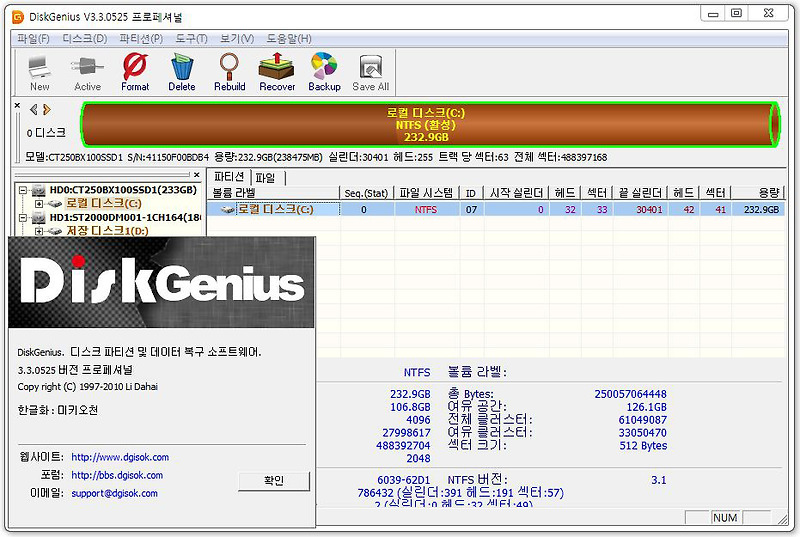Click the DiskGenius title bar app icon
800x537 pixels.
click(18, 17)
